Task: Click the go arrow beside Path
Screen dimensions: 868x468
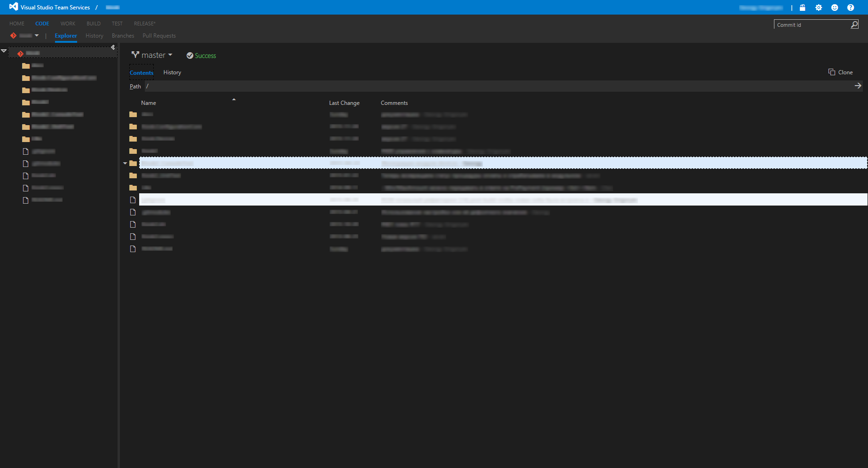Action: 858,86
